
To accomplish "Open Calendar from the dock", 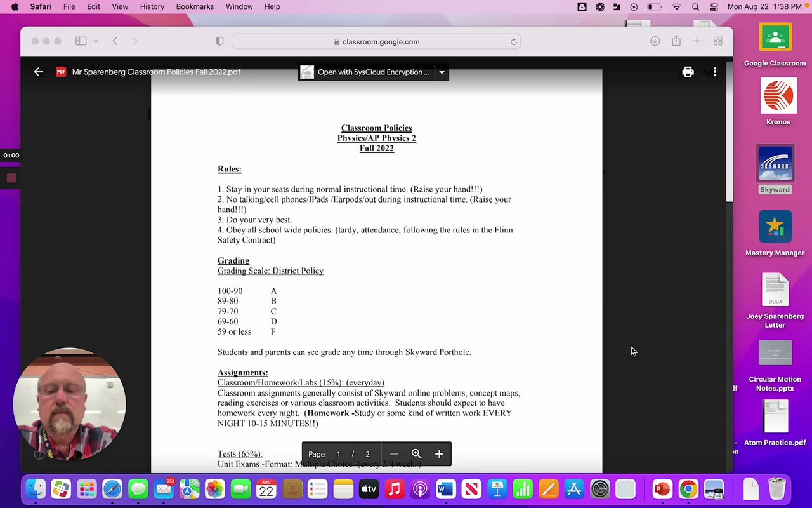I will coord(266,490).
